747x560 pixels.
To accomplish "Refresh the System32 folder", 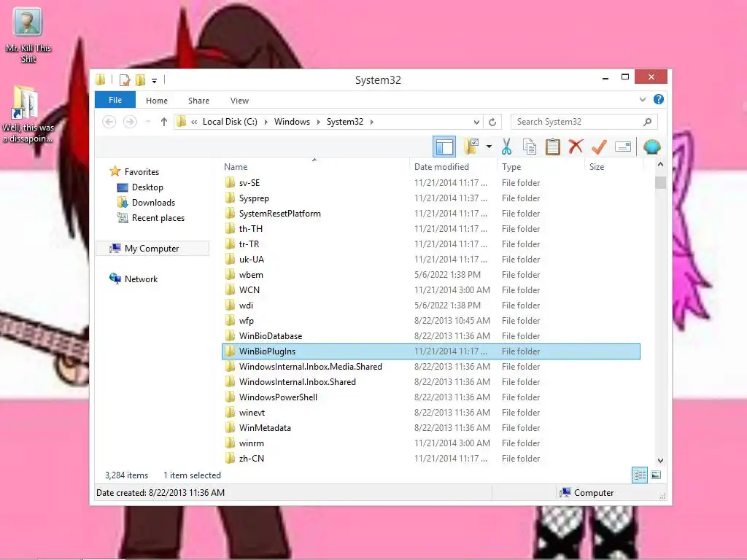I will pos(492,122).
